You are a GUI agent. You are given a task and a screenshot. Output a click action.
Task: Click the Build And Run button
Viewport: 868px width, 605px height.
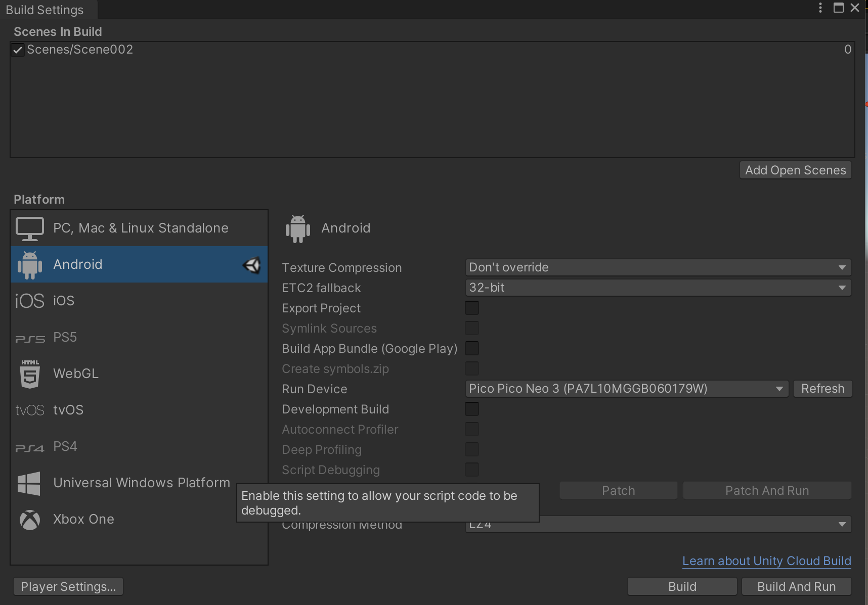coord(797,586)
